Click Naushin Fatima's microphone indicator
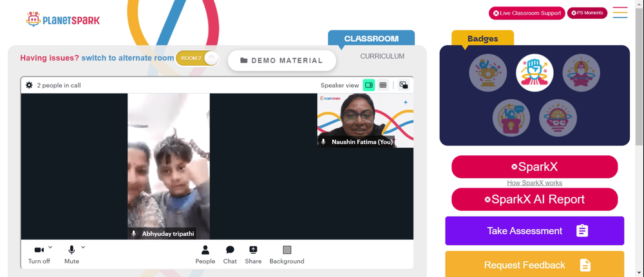The image size is (644, 277). 323,142
